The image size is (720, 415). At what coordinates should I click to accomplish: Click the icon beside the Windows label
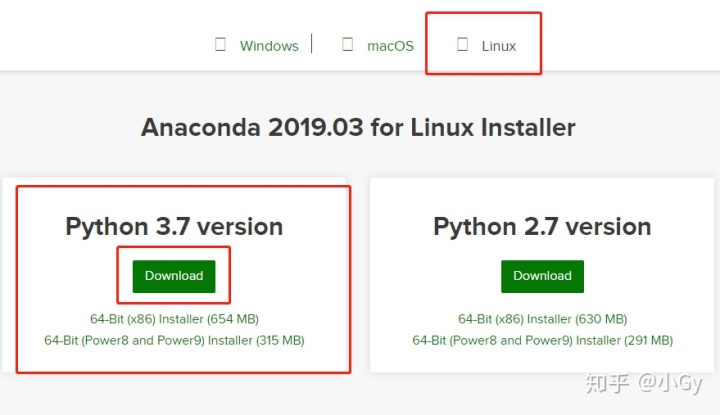click(x=220, y=45)
